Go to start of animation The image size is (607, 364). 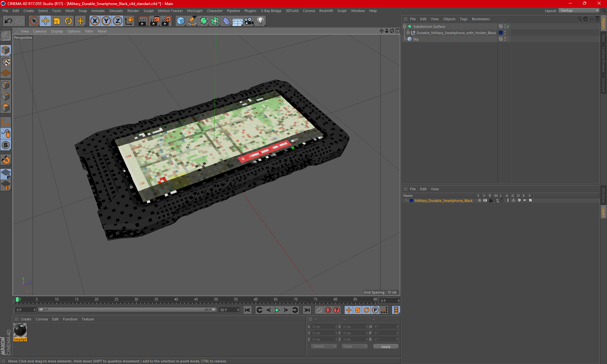click(x=248, y=310)
